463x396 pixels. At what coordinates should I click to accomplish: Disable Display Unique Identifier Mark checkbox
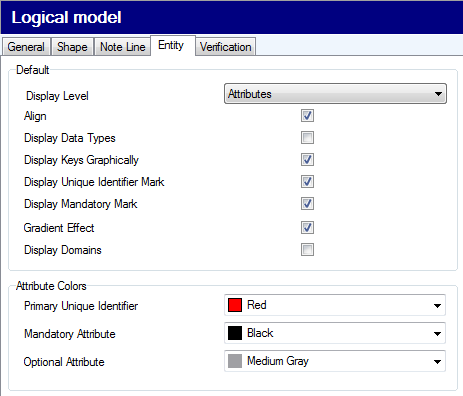coord(307,182)
